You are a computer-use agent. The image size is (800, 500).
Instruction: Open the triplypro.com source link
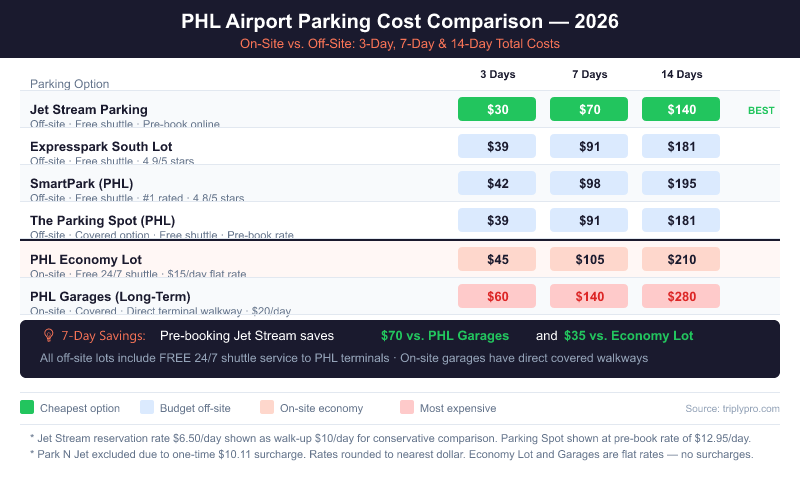pyautogui.click(x=733, y=408)
